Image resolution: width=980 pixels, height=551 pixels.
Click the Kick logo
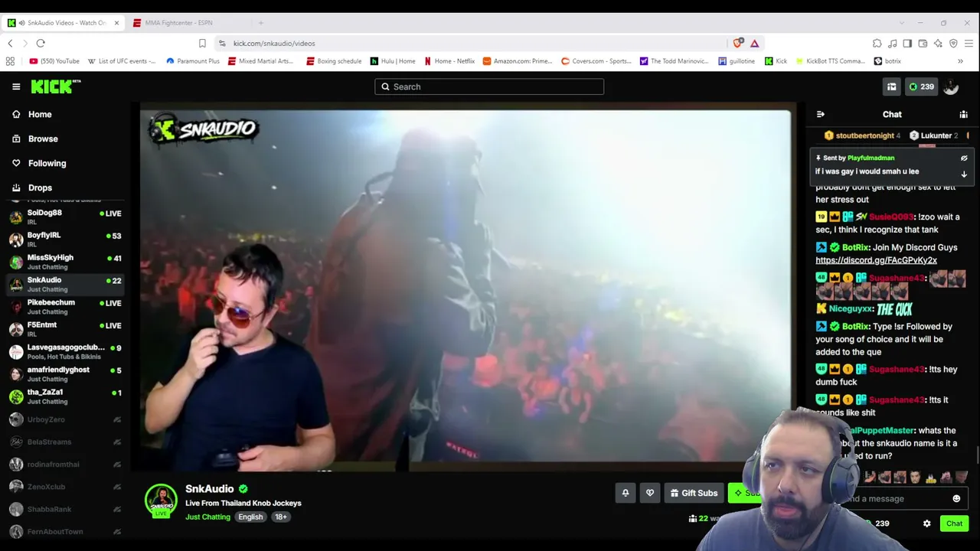[56, 86]
